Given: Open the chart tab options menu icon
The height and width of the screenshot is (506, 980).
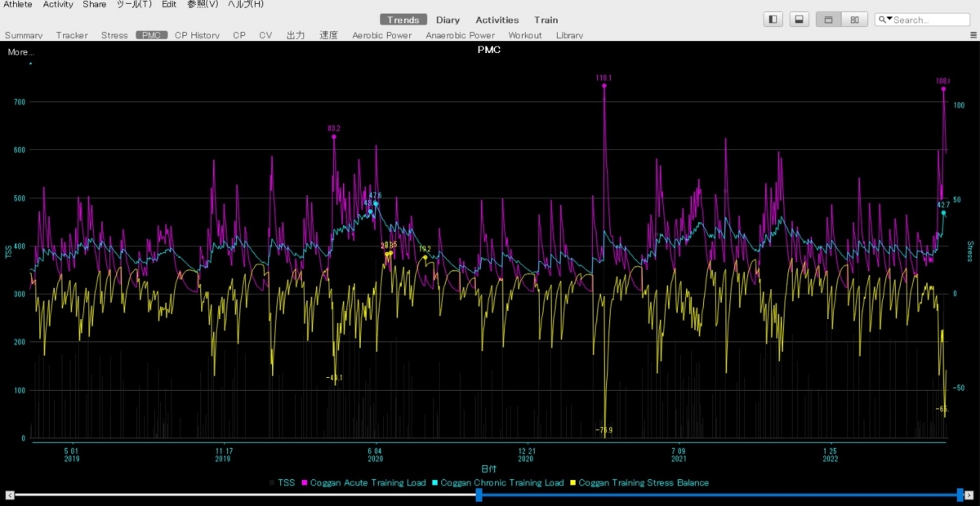Looking at the screenshot, I should pyautogui.click(x=973, y=36).
